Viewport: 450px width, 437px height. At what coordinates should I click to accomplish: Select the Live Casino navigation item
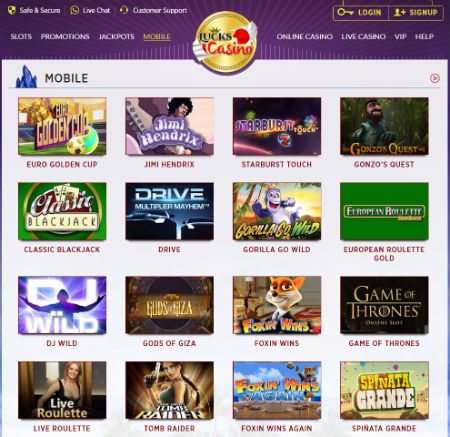(363, 37)
